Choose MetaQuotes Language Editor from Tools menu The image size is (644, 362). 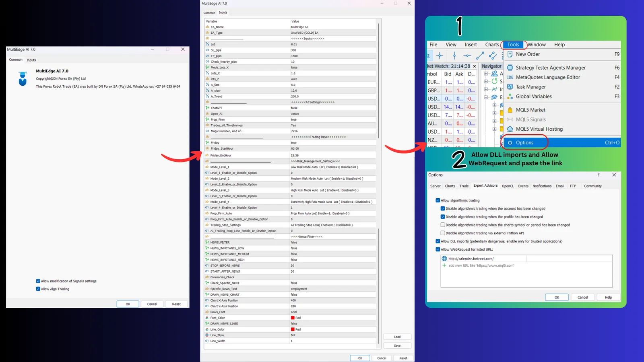coord(563,77)
